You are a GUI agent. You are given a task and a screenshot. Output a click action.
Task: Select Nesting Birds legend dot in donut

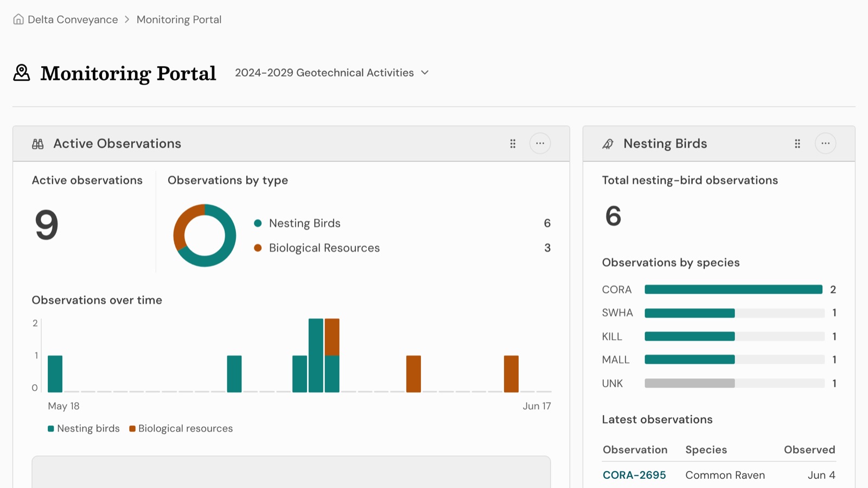[258, 223]
